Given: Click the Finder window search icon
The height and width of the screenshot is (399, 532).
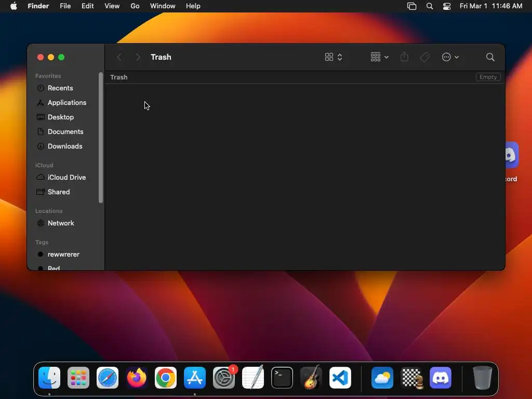Looking at the screenshot, I should point(490,57).
